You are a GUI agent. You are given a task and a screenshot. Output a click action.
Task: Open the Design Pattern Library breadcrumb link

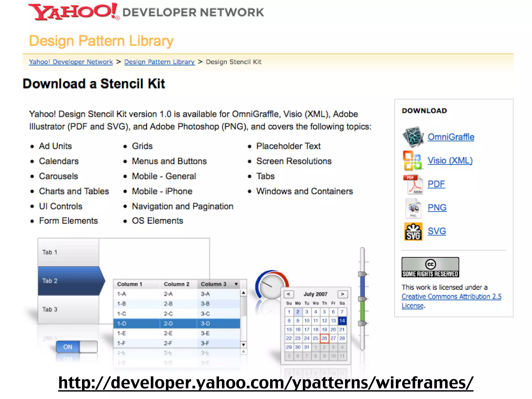(159, 62)
